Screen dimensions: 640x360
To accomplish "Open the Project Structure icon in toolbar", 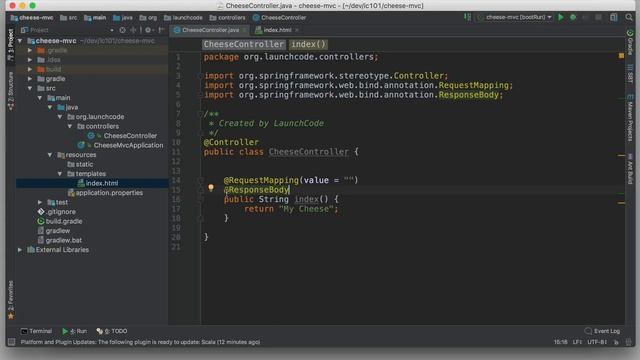I will 613,17.
